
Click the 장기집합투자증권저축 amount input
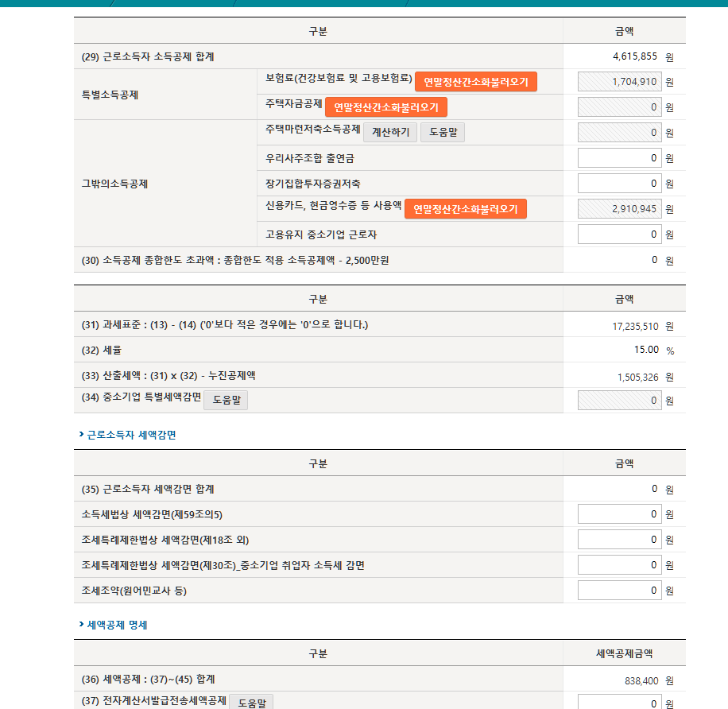tap(619, 184)
